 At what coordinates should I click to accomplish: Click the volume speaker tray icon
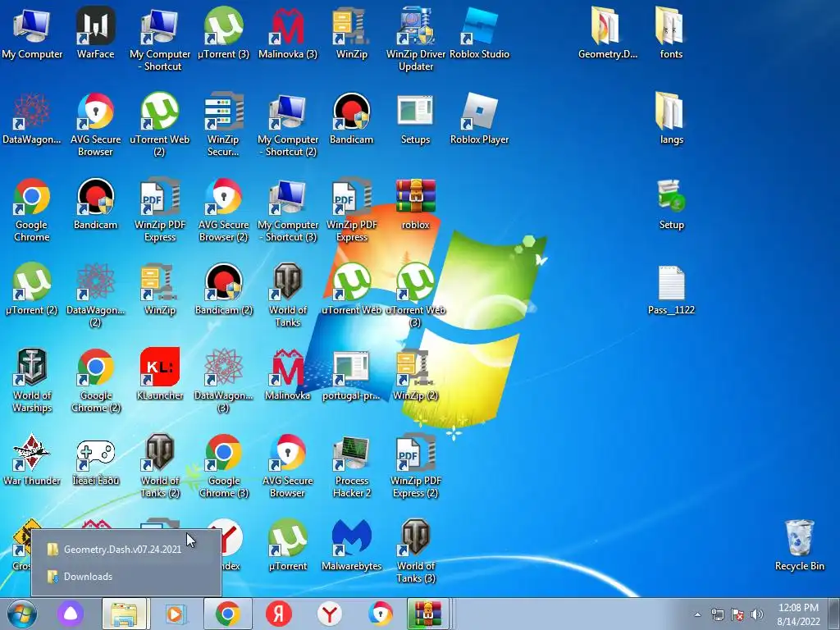pos(757,614)
